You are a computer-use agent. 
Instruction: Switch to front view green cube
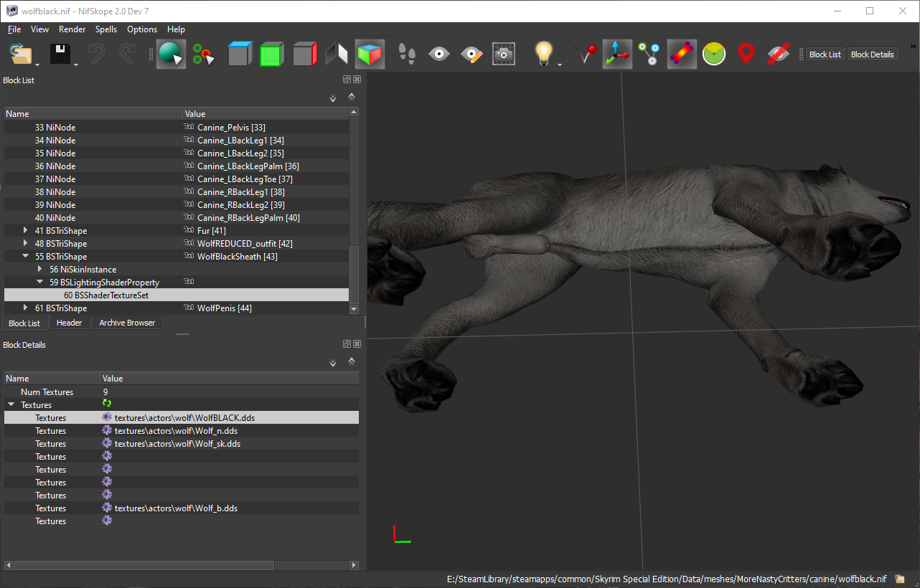(x=272, y=54)
